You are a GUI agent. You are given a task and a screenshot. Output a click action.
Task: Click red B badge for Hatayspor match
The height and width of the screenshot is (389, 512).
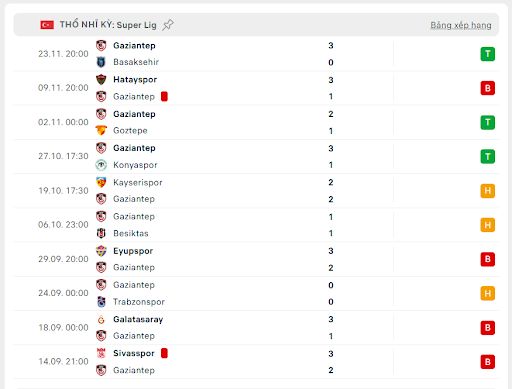[x=488, y=88]
